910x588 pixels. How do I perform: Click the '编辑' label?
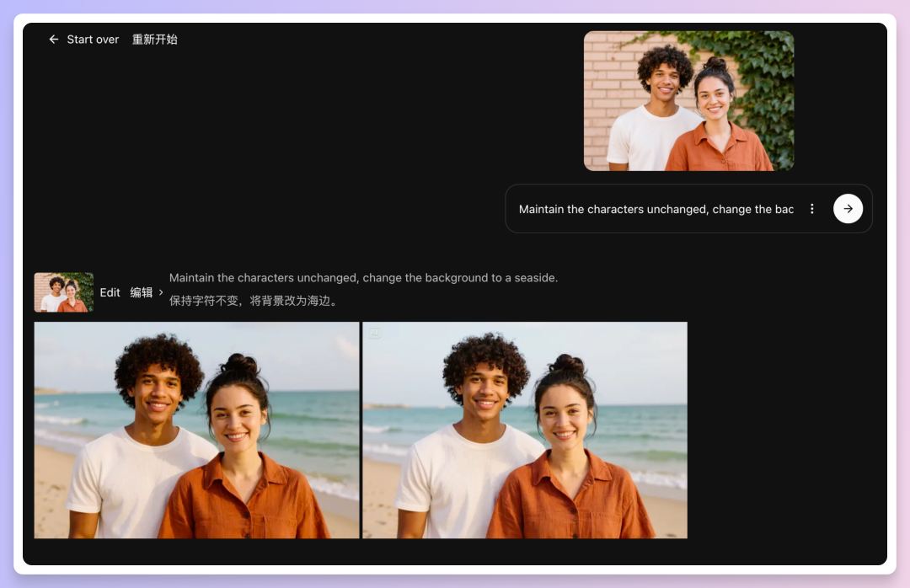click(141, 292)
